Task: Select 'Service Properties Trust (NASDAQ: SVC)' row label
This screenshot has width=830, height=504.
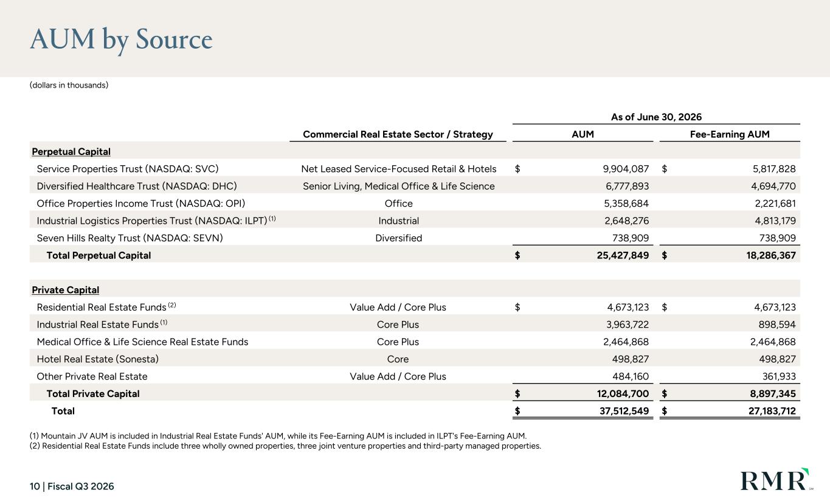Action: point(128,169)
